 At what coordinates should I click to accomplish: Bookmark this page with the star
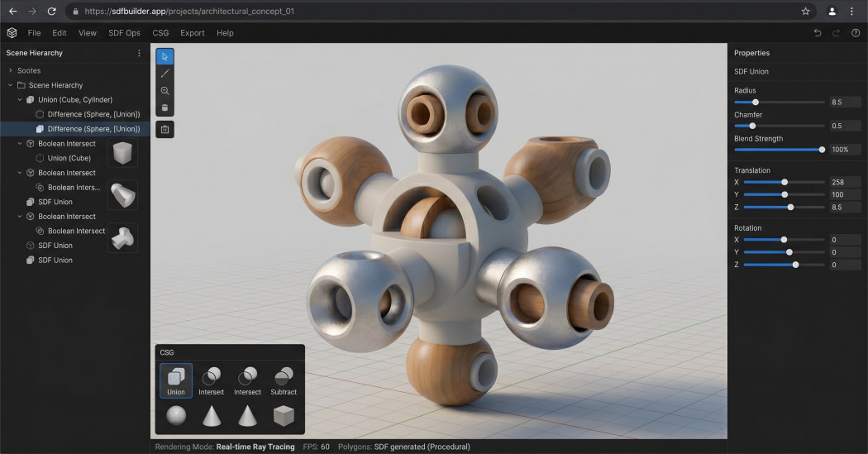click(x=805, y=11)
